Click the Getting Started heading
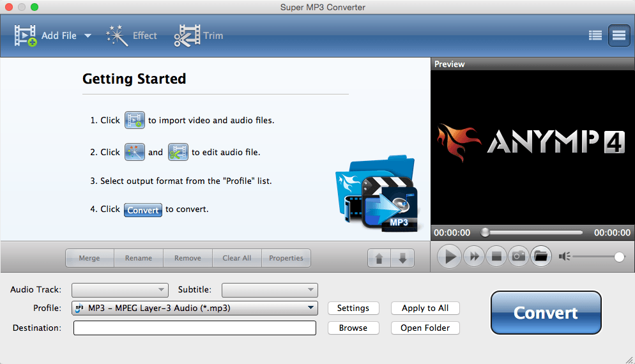 (x=134, y=79)
